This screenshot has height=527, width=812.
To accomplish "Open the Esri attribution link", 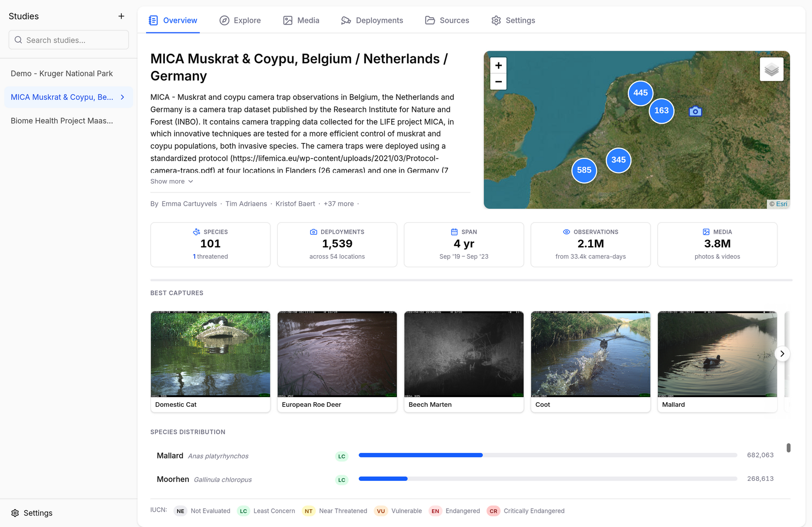I will coord(782,204).
